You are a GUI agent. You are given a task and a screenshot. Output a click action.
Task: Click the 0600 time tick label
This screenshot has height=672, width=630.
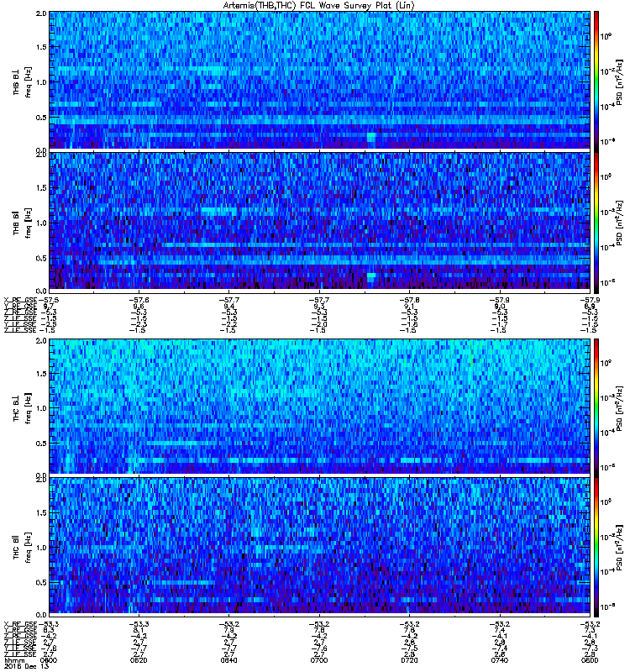click(48, 660)
